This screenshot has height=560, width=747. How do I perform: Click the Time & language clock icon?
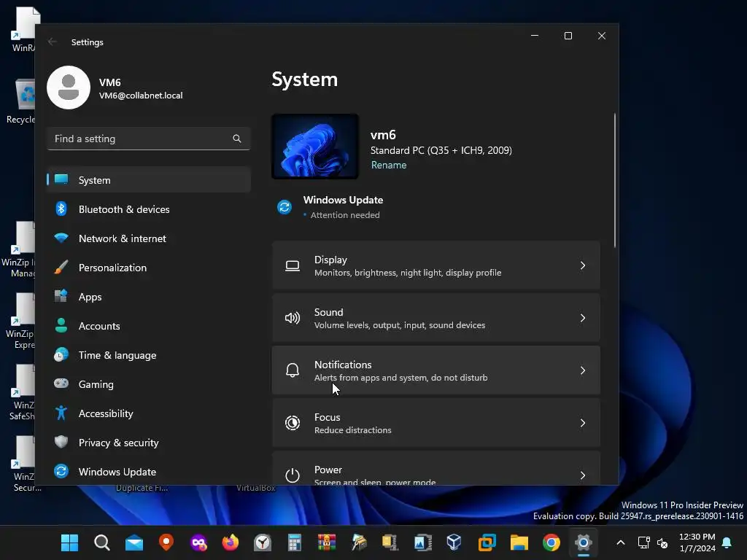tap(61, 355)
